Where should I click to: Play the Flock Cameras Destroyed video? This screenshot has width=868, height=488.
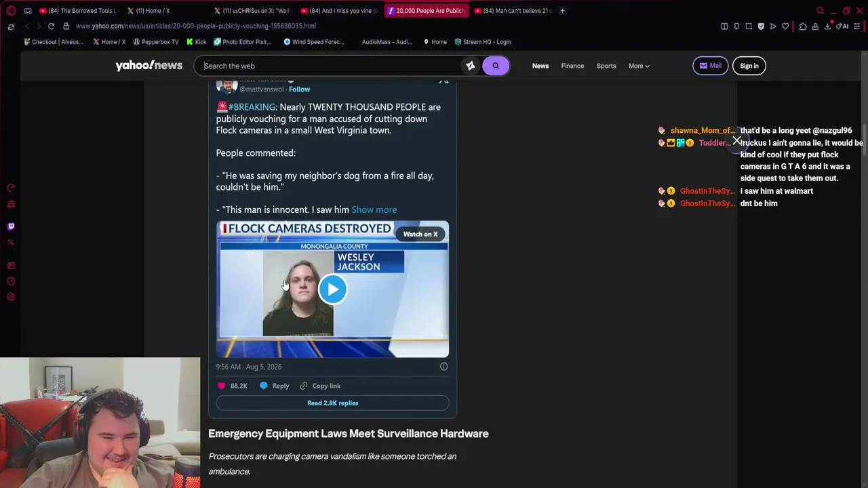click(x=332, y=289)
